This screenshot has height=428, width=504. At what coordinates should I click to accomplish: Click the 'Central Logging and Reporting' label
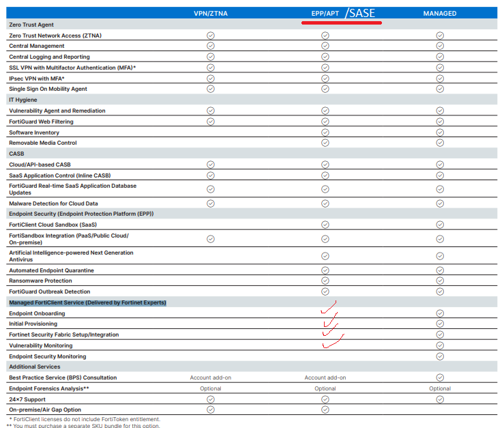coord(49,57)
